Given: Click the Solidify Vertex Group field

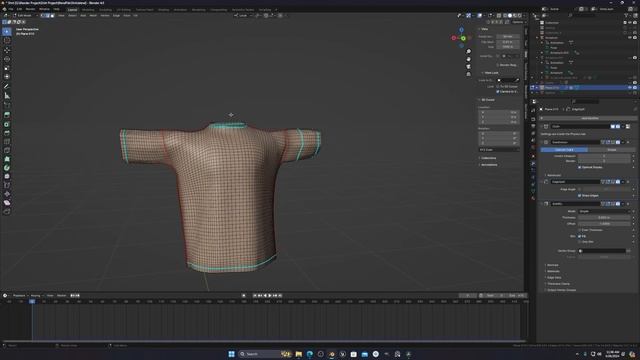Looking at the screenshot, I should click(602, 251).
